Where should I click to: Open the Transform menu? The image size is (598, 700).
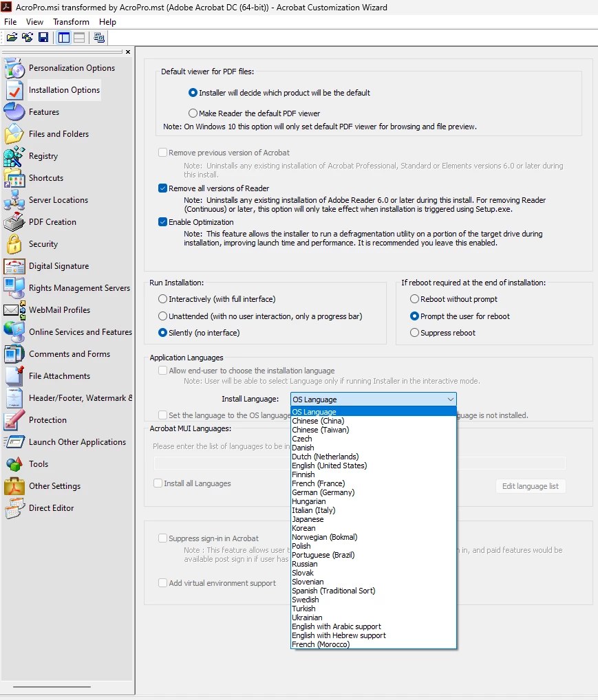(71, 22)
